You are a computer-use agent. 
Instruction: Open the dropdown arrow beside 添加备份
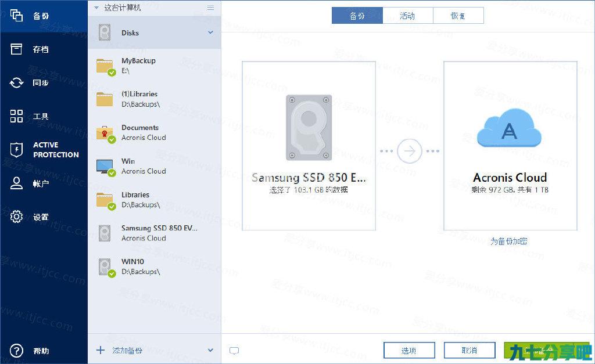tap(210, 350)
